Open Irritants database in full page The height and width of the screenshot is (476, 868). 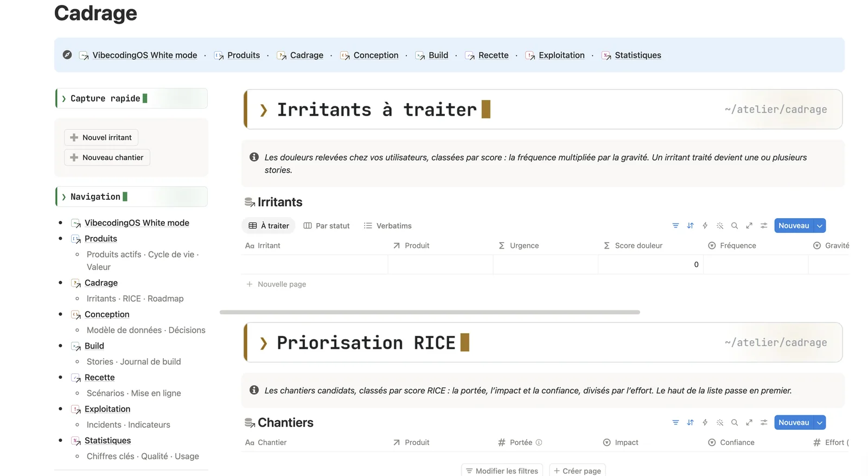pos(749,226)
